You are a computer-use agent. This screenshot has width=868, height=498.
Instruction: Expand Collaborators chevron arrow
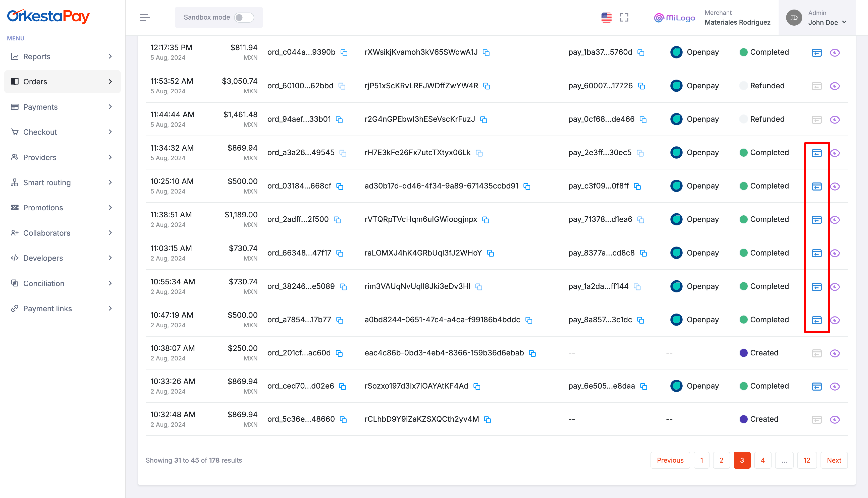(110, 233)
